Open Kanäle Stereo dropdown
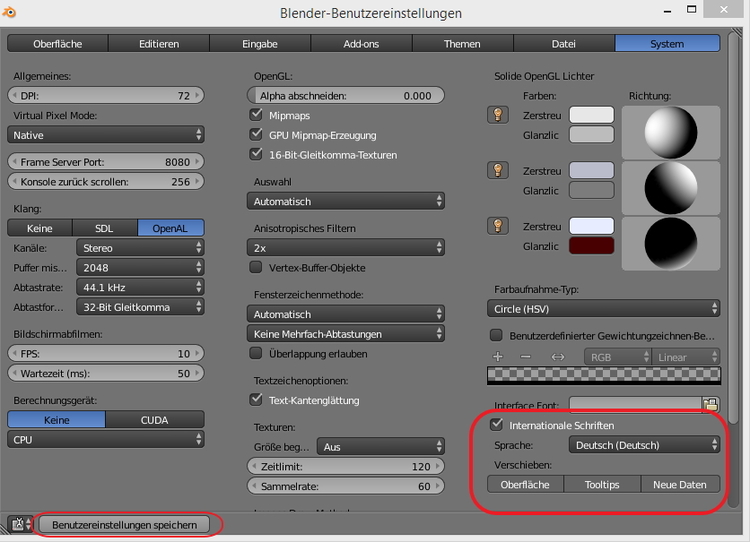 (x=140, y=248)
